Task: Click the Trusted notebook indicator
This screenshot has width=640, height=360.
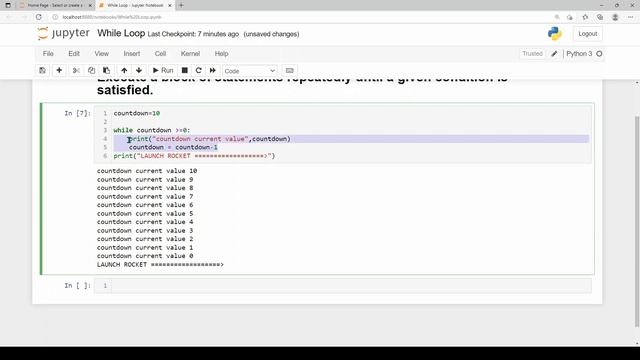Action: (x=532, y=54)
